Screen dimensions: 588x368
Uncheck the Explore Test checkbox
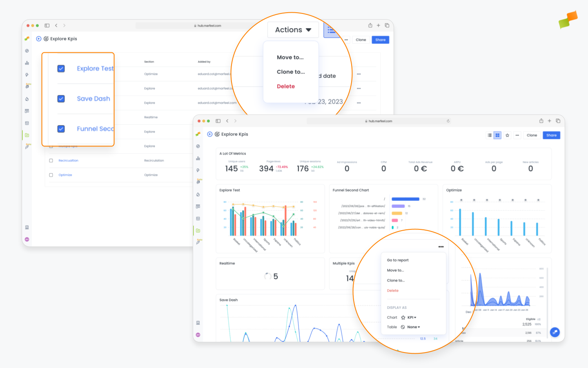pyautogui.click(x=61, y=69)
